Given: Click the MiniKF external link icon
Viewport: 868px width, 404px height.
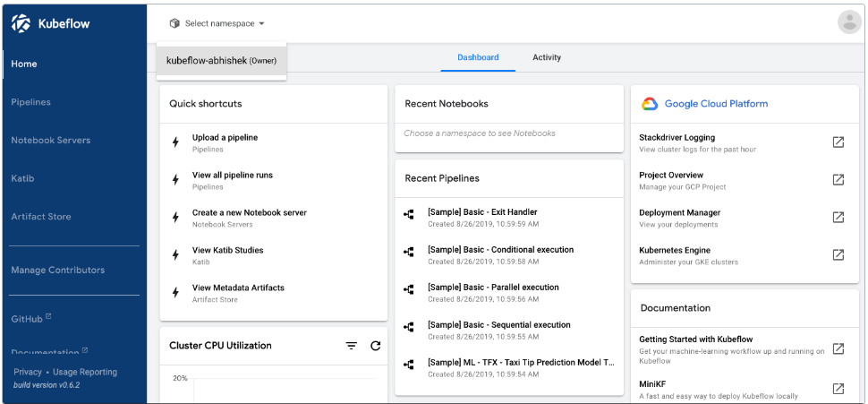Looking at the screenshot, I should 838,388.
